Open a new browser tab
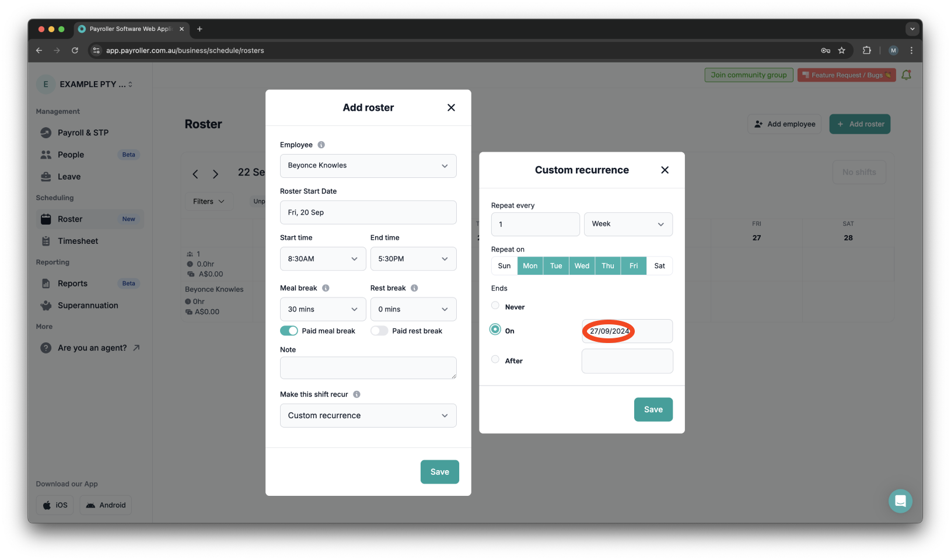This screenshot has height=560, width=951. click(x=200, y=29)
